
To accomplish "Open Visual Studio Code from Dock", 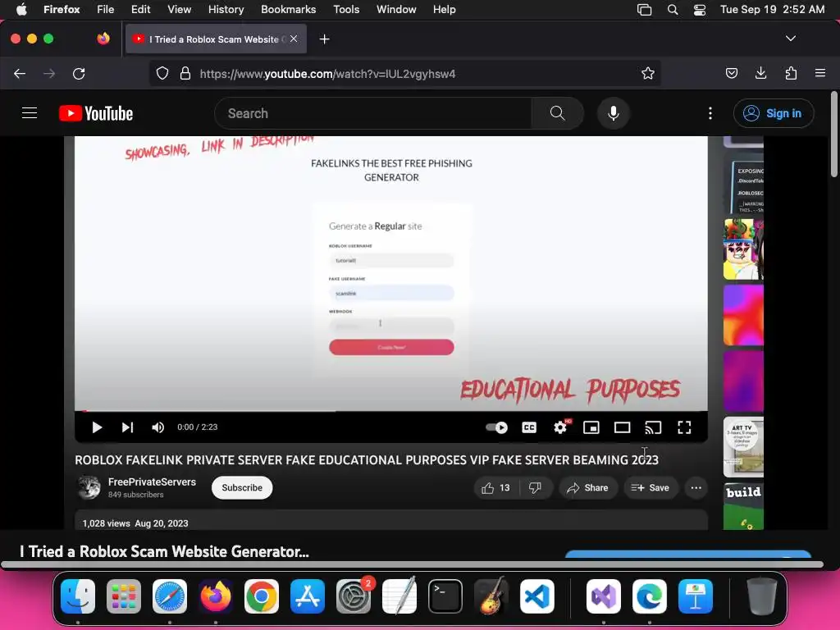I will click(x=536, y=596).
